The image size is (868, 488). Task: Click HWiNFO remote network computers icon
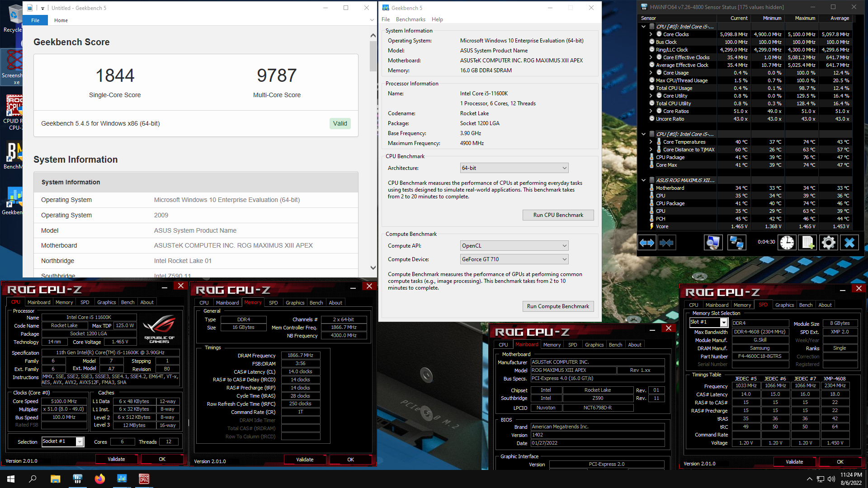coord(736,243)
